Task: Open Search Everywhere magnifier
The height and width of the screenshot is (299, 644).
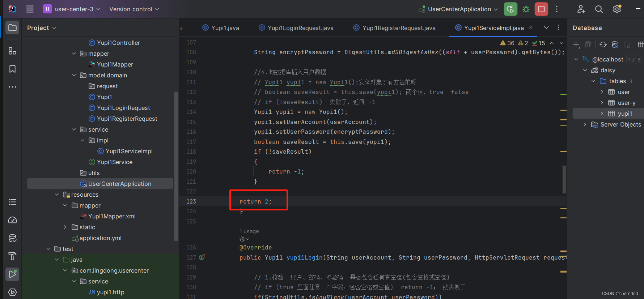Action: (x=599, y=9)
